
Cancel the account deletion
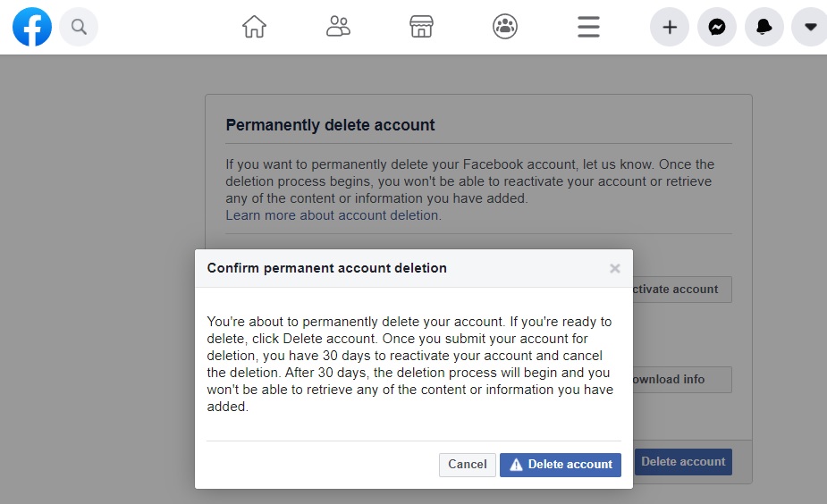468,465
